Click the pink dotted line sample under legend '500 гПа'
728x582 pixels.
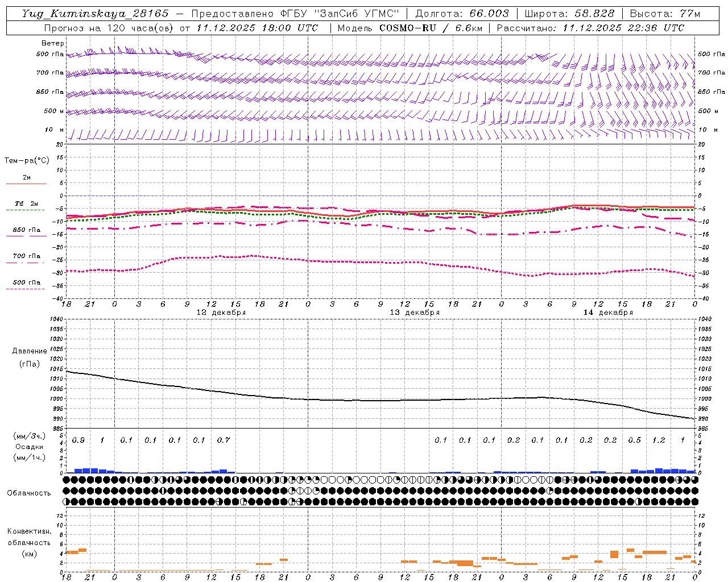point(26,289)
